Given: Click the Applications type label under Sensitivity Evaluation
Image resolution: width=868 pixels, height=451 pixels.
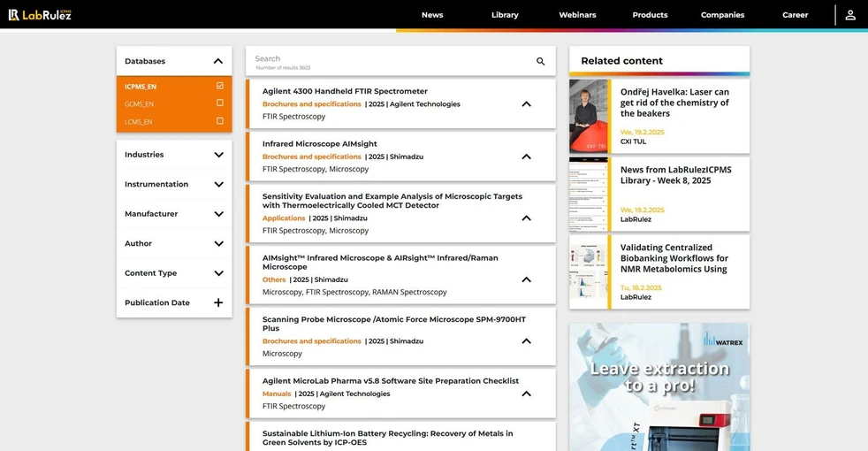Looking at the screenshot, I should click(x=284, y=218).
